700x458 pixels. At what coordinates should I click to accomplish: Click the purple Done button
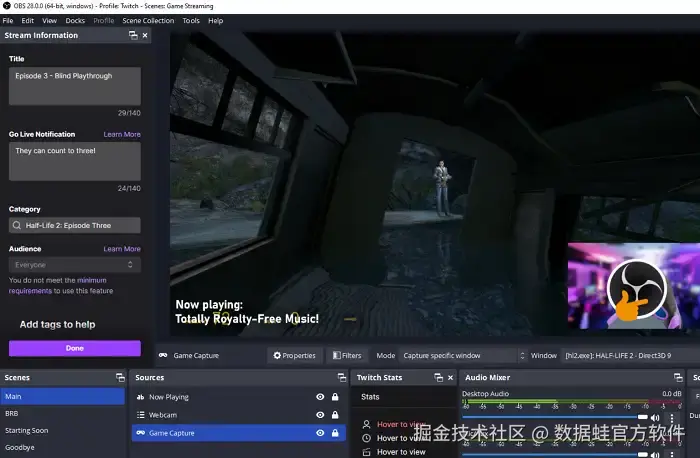(x=75, y=348)
